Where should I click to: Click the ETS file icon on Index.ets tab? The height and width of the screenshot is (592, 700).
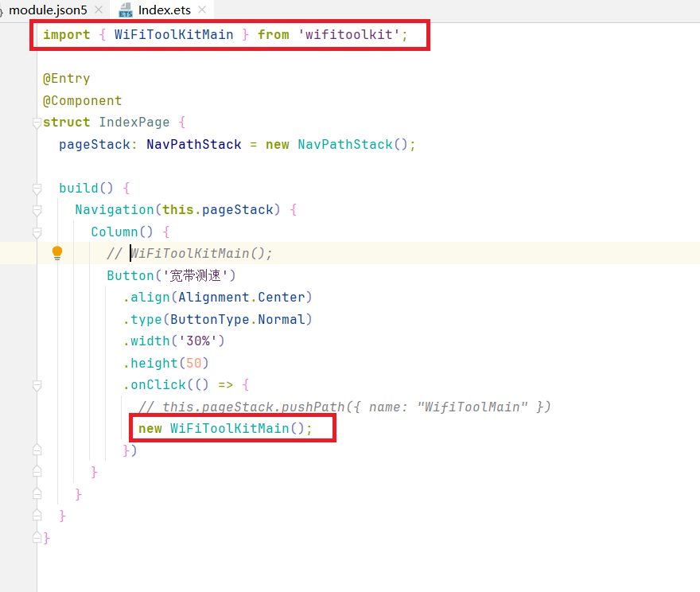pyautogui.click(x=126, y=10)
